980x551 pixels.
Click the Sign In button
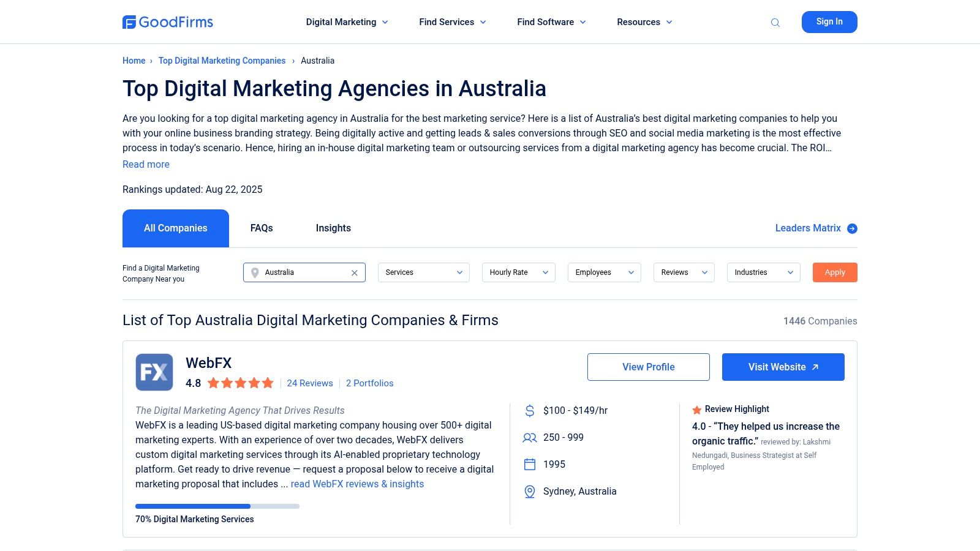(x=829, y=22)
